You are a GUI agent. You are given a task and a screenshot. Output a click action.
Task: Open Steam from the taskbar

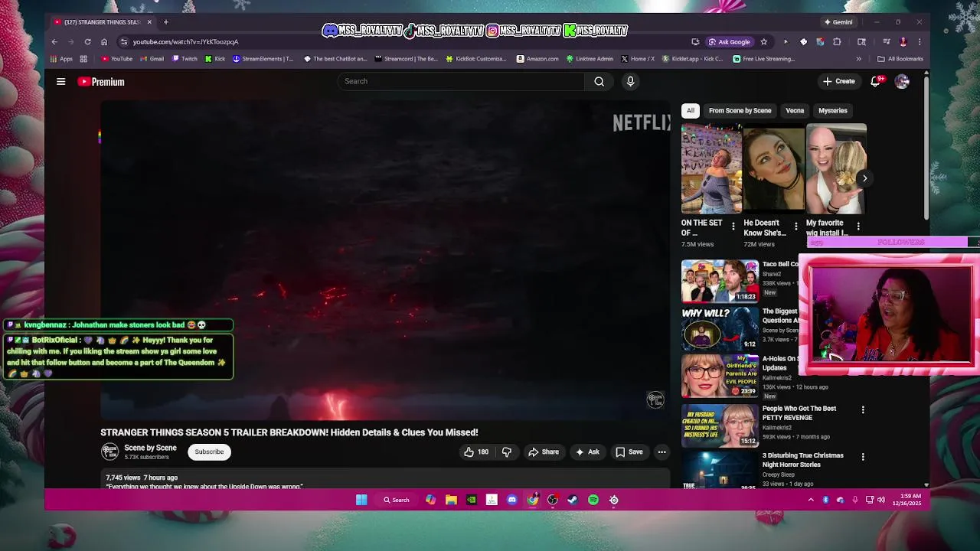click(x=573, y=500)
